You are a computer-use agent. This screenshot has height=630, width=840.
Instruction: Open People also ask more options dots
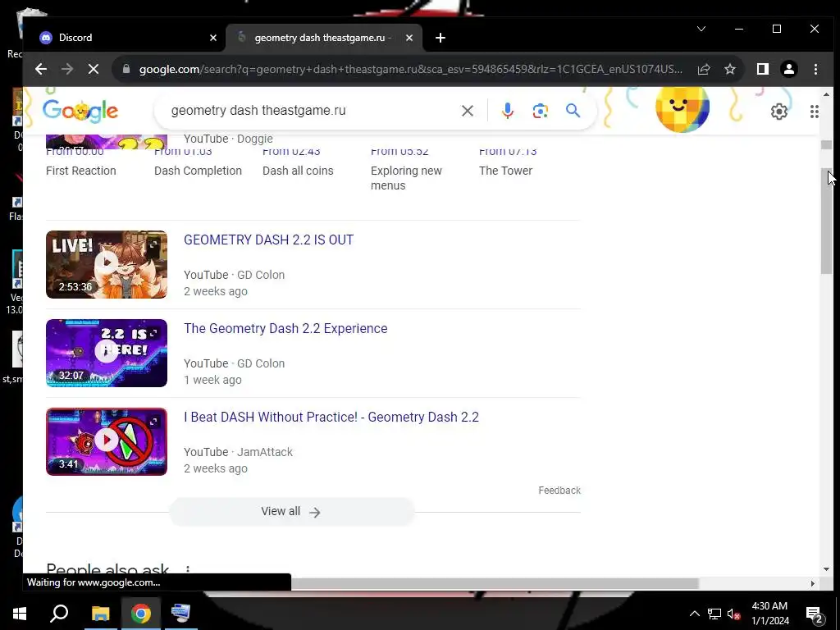point(188,570)
